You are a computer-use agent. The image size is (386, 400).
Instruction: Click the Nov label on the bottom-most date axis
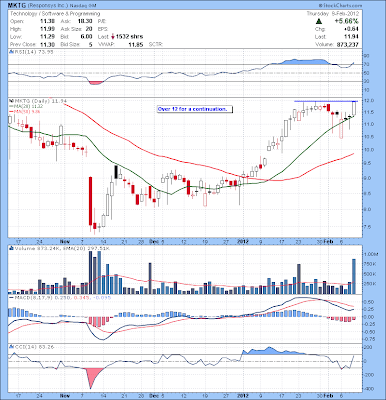point(65,396)
